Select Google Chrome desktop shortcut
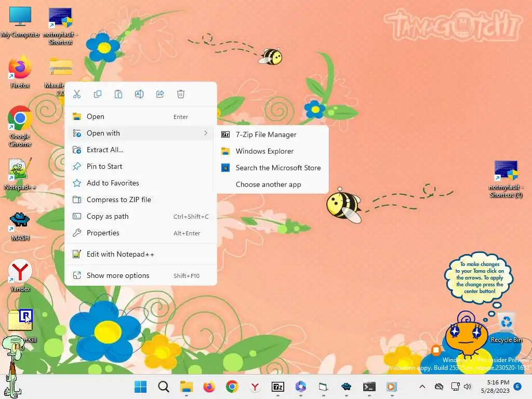Screen dimensions: 532x399 (x=20, y=126)
